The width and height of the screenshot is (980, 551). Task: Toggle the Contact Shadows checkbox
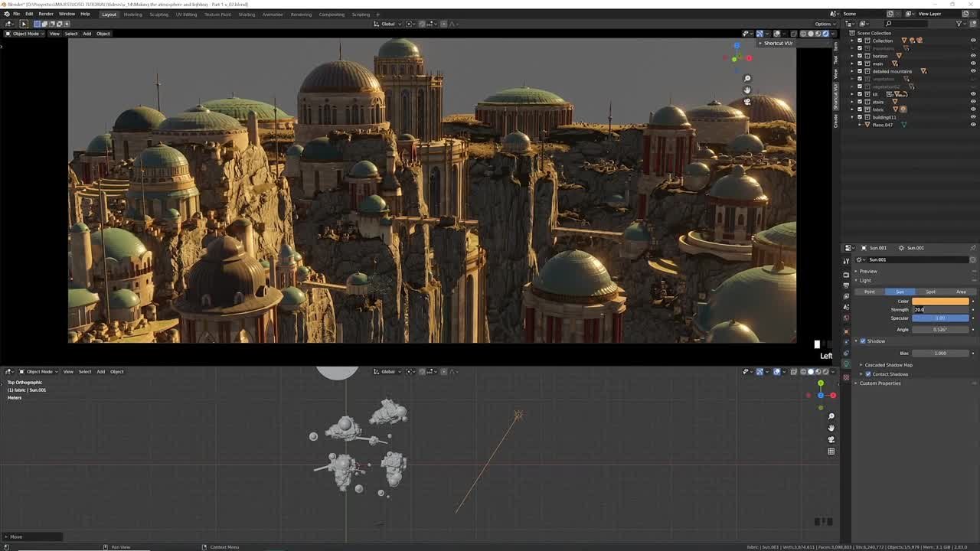point(867,374)
